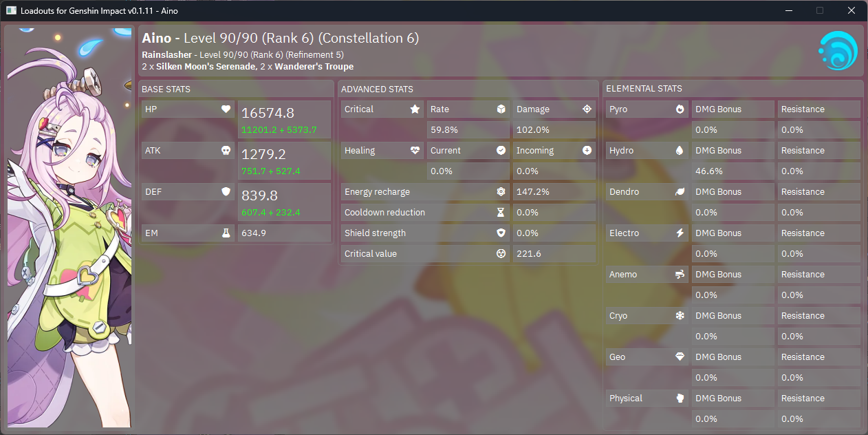Click the Hydro element emblem in header

(838, 50)
